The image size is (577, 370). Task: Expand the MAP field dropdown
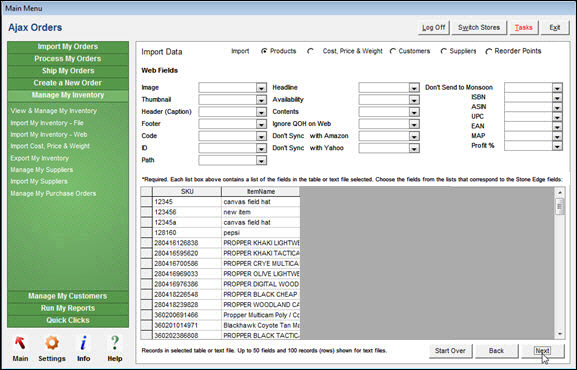coord(557,136)
